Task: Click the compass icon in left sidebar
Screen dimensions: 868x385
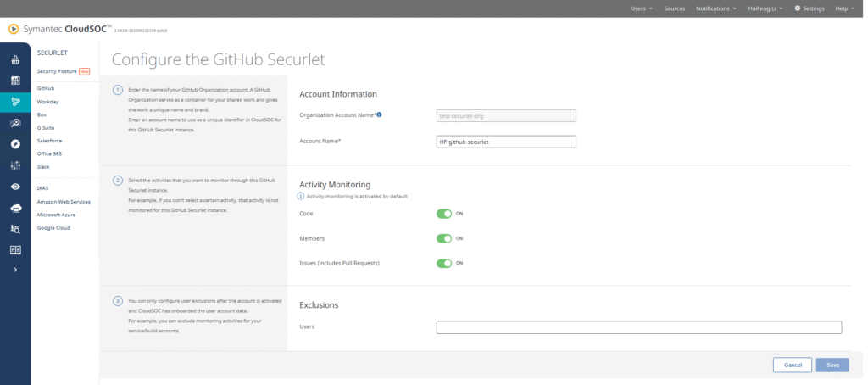Action: 15,143
